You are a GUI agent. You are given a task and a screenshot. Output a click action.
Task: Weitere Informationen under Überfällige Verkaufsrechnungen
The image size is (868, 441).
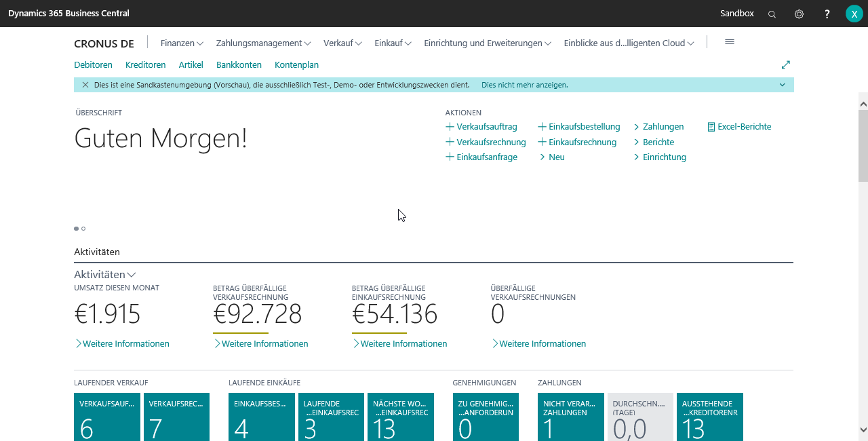(539, 344)
